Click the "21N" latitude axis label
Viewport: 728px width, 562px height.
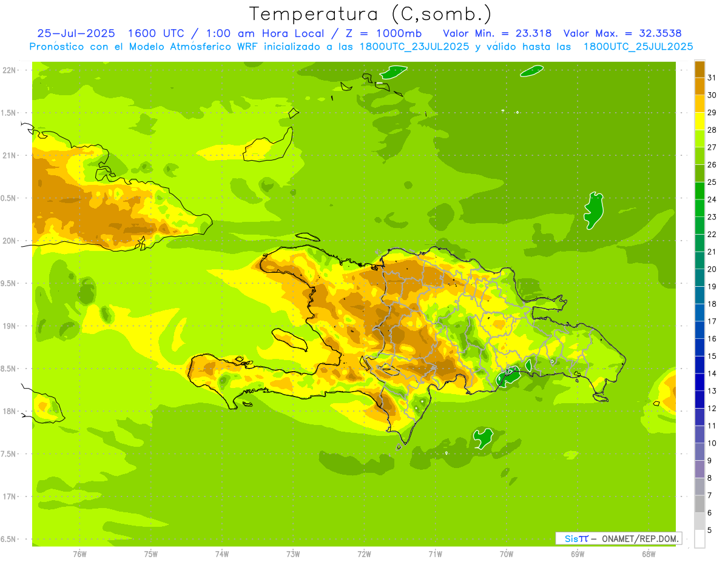point(9,155)
